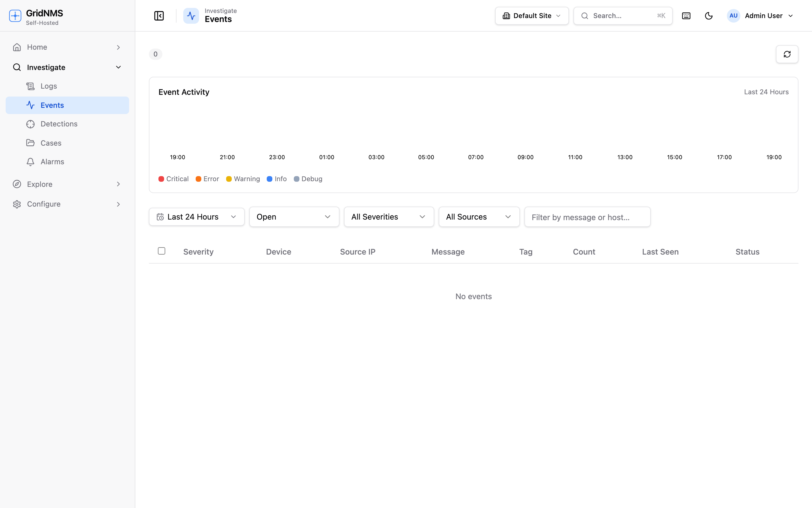Click the Explore compass icon
This screenshot has width=812, height=508.
tap(17, 184)
